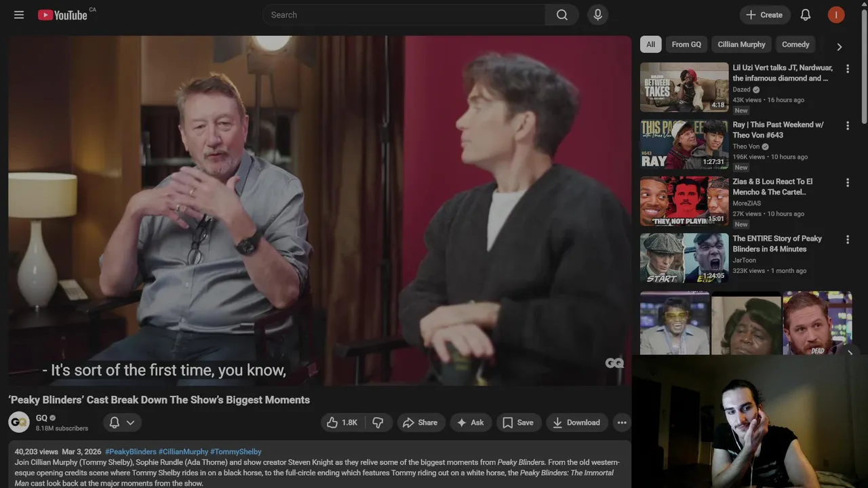Like the video with 1.8K thumbs up

tap(342, 422)
